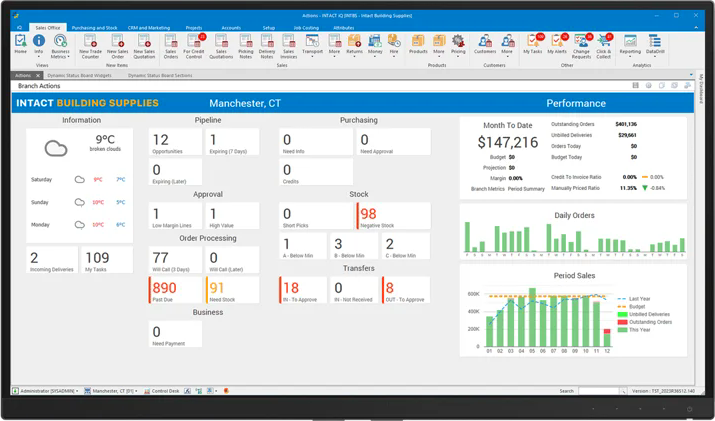715x421 pixels.
Task: Expand the Returns dropdown in Sales group
Action: tap(354, 57)
